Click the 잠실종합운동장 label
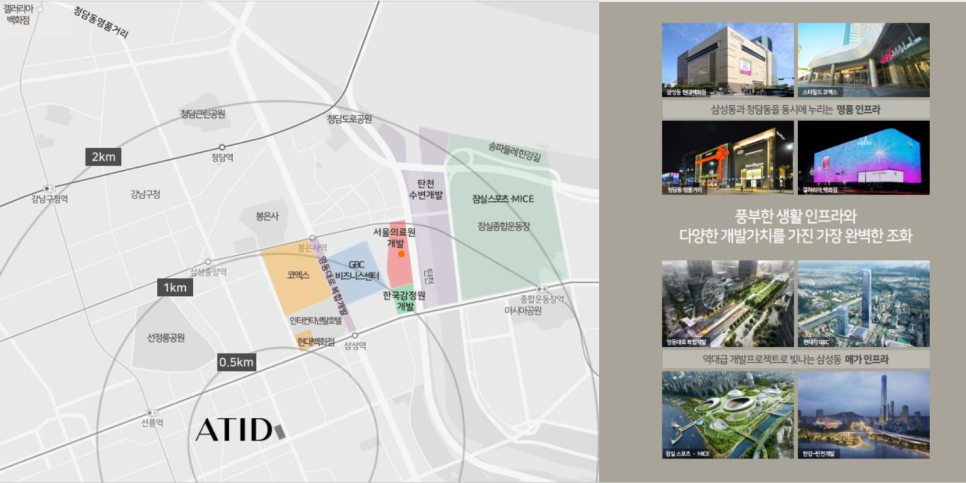 pos(503,225)
